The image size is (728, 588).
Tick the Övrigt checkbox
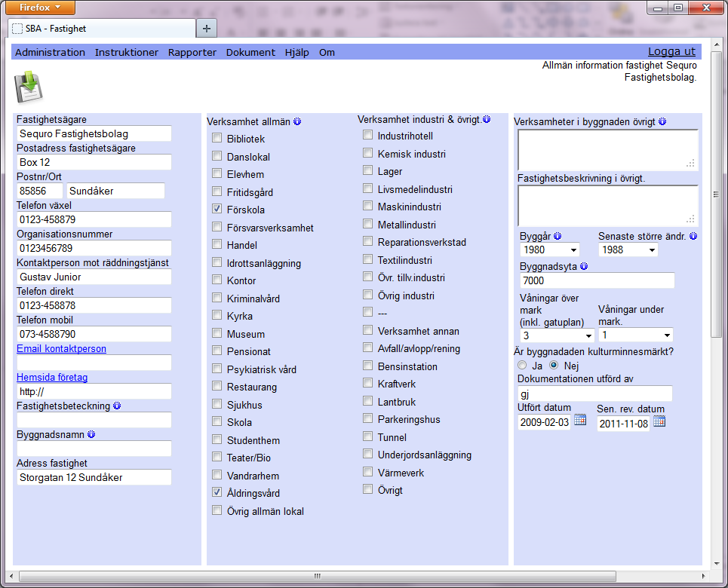pos(367,489)
